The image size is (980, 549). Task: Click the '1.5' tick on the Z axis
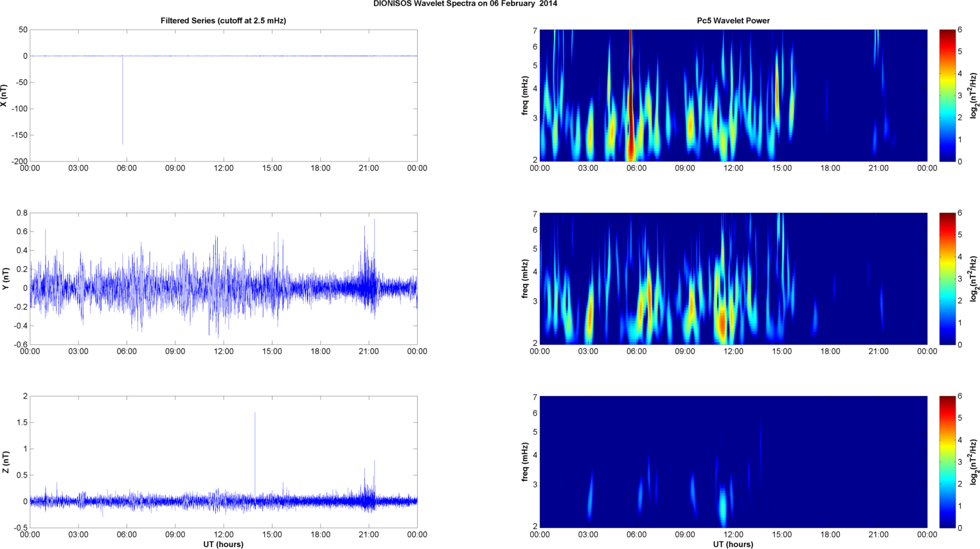pyautogui.click(x=22, y=422)
